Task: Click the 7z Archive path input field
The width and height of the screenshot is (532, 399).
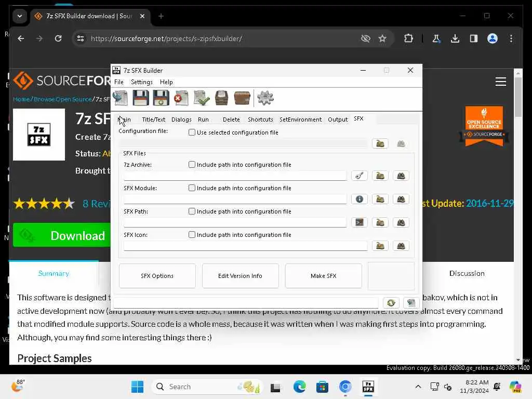Action: (235, 176)
